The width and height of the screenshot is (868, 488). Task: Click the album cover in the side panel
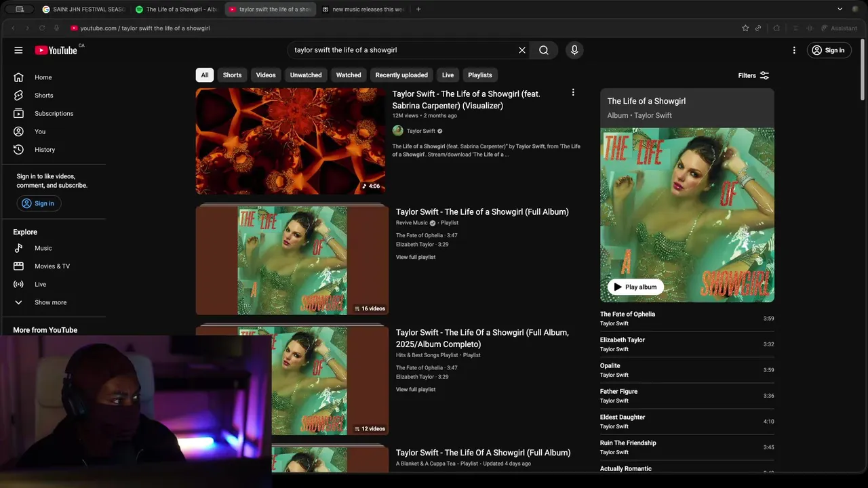tap(687, 215)
